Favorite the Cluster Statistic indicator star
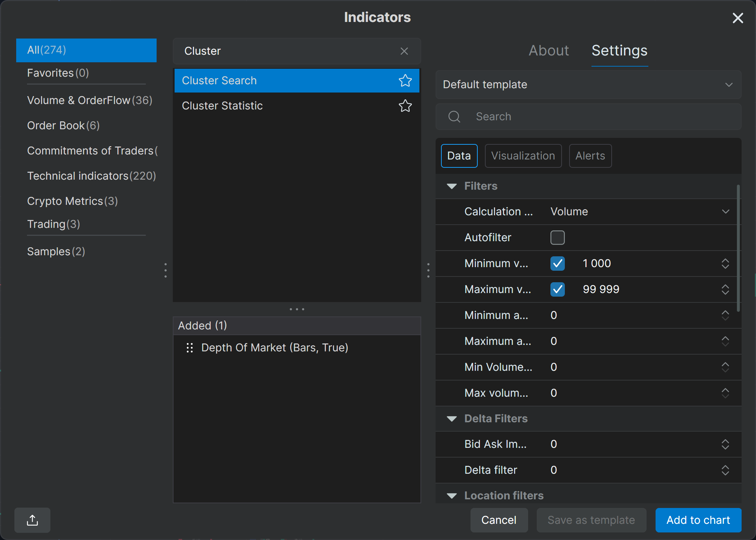This screenshot has width=756, height=540. [405, 105]
